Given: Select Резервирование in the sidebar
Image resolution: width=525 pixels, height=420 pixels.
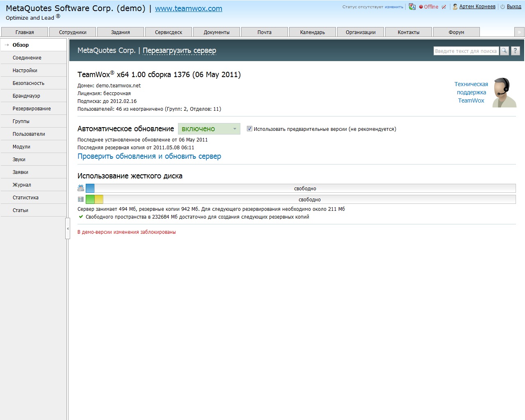Looking at the screenshot, I should (x=33, y=109).
